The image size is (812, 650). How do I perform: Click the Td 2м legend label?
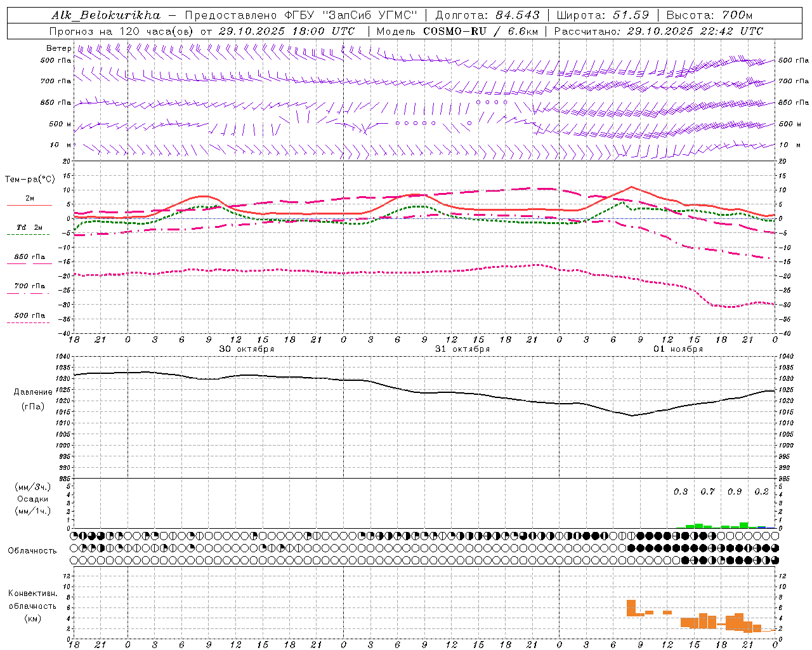pos(29,227)
